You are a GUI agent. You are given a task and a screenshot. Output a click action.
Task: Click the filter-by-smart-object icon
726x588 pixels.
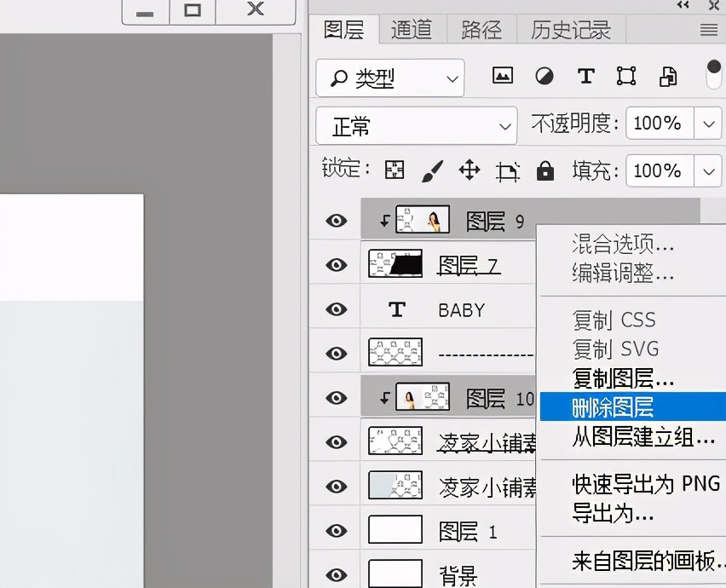coord(667,76)
